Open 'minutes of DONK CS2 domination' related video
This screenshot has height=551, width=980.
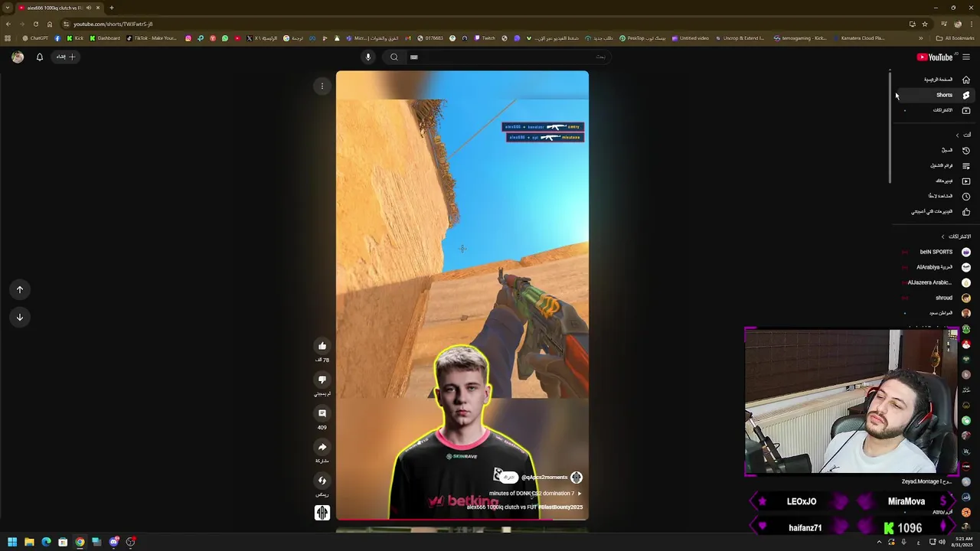coord(535,494)
